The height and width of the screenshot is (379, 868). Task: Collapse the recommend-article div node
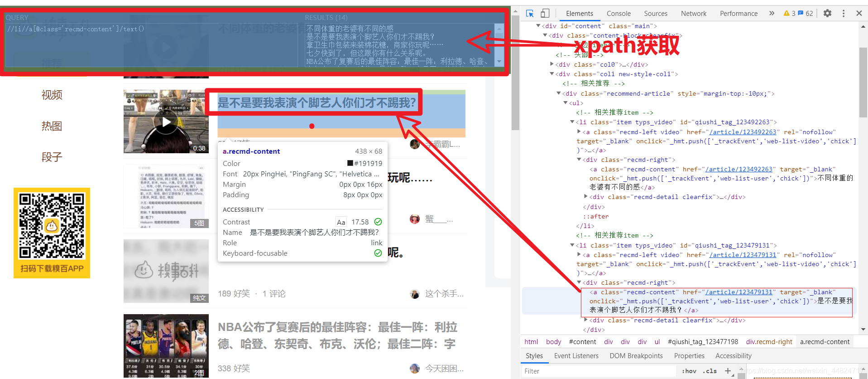tap(558, 93)
